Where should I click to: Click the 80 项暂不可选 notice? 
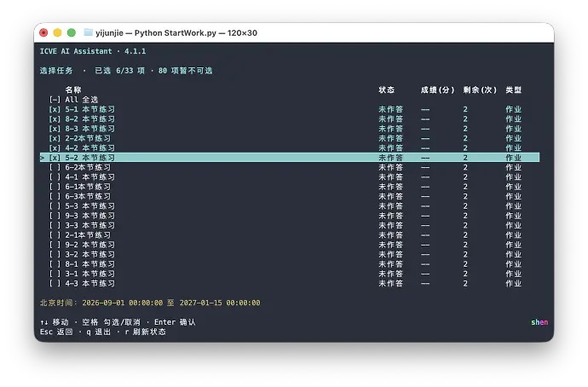[x=185, y=71]
